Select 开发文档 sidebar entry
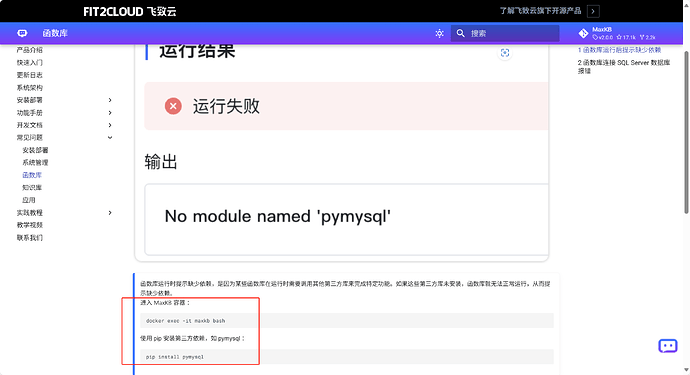This screenshot has height=375, width=690. tap(29, 125)
